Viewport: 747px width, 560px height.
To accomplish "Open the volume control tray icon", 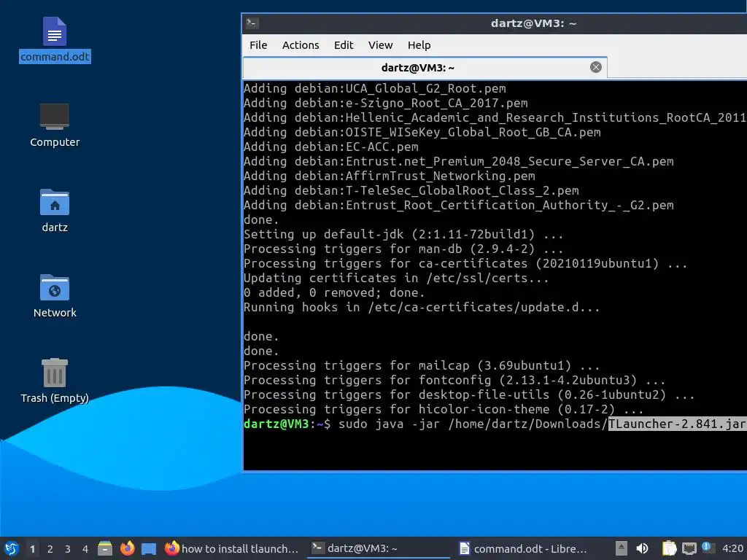I will [x=642, y=548].
